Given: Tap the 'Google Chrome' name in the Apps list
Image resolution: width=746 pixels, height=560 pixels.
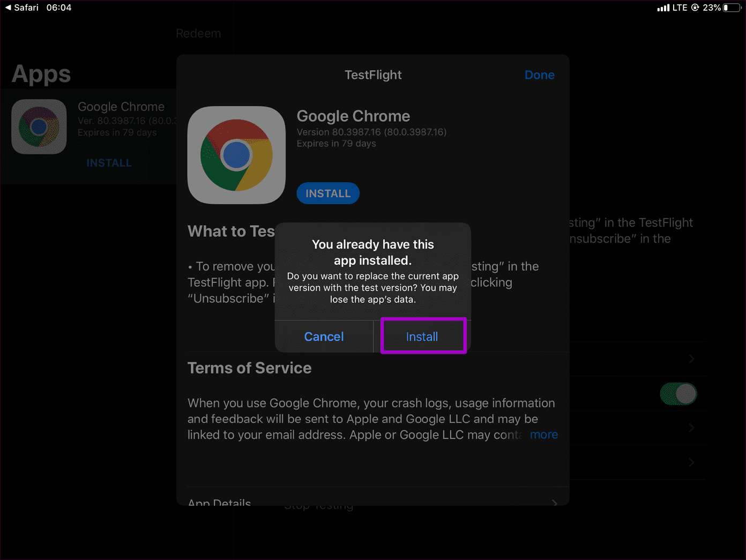Looking at the screenshot, I should pyautogui.click(x=121, y=107).
